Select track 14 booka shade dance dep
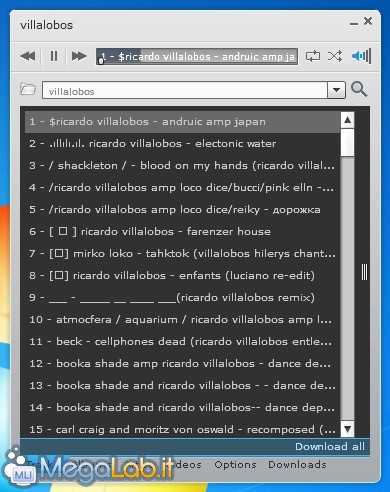390x492 pixels. pyautogui.click(x=182, y=408)
